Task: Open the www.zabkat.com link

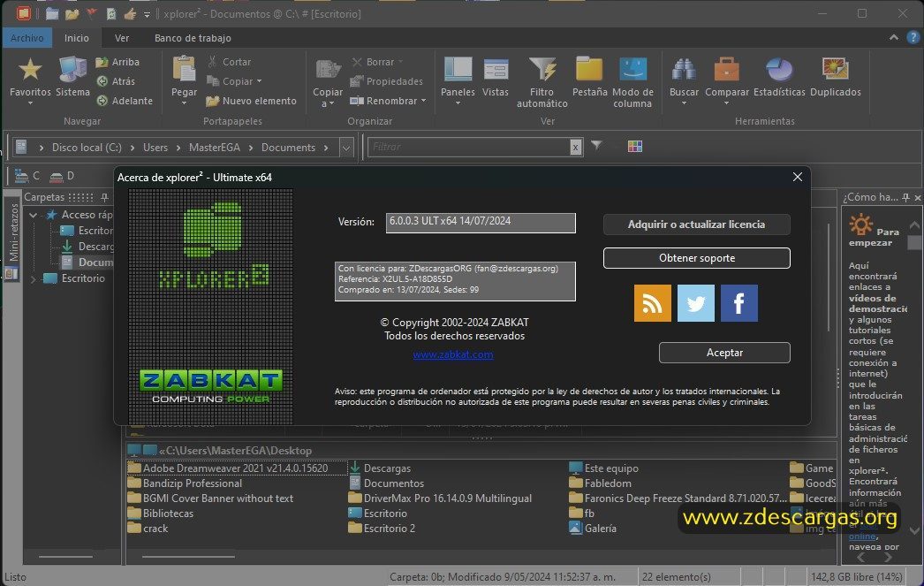Action: [452, 354]
